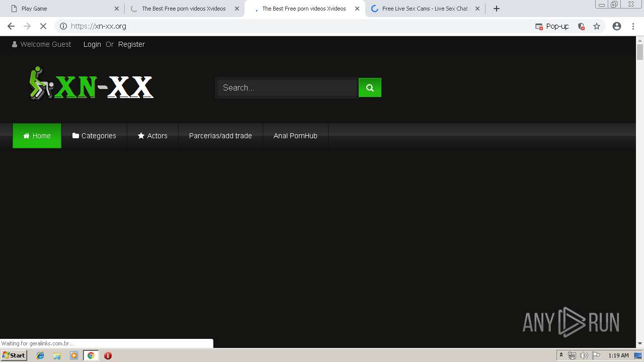Open file explorer from taskbar
The height and width of the screenshot is (362, 644).
(x=57, y=355)
